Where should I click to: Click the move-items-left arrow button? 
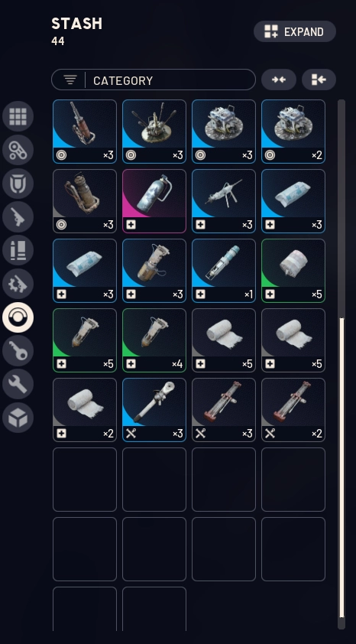[319, 80]
